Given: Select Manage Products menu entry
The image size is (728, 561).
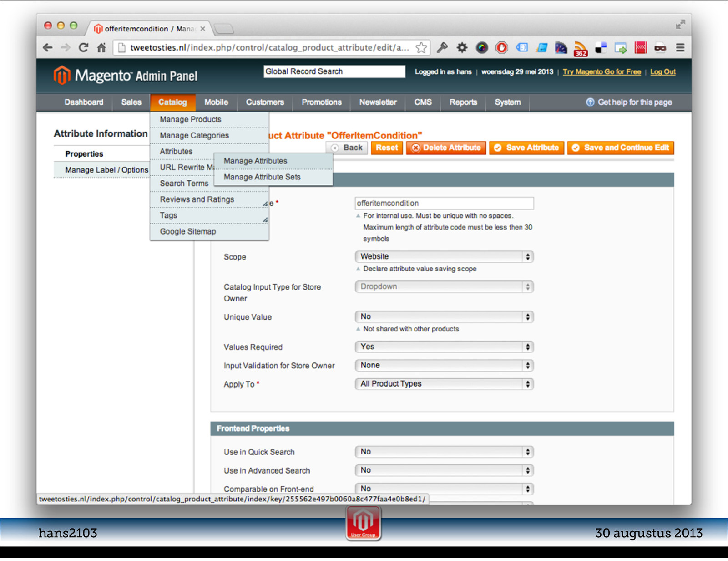Looking at the screenshot, I should pyautogui.click(x=209, y=119).
